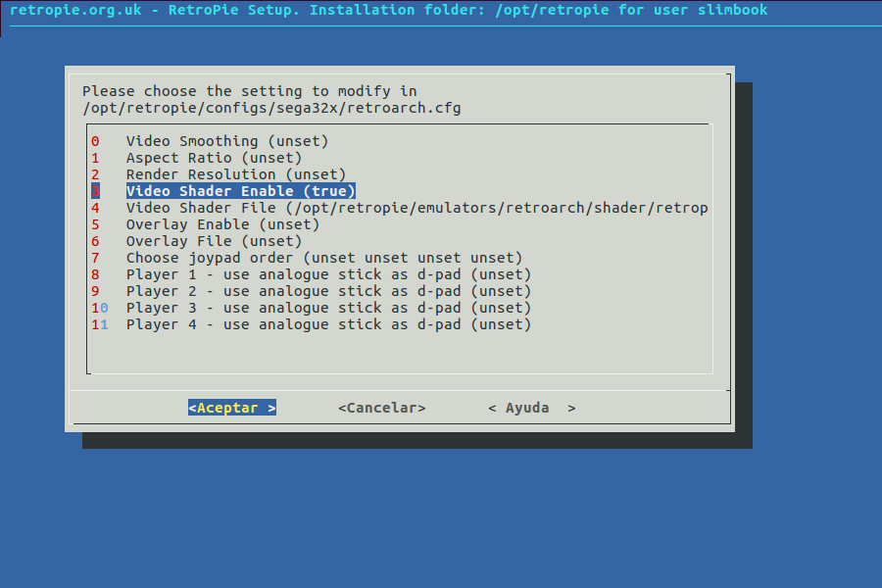Image resolution: width=882 pixels, height=588 pixels.
Task: Open the Render Resolution option
Action: pos(235,174)
